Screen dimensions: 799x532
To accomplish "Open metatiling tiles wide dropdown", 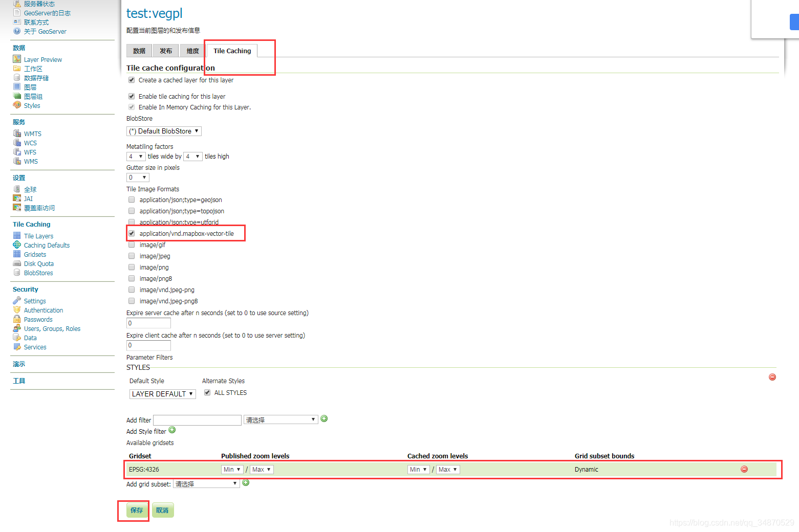I will click(136, 157).
